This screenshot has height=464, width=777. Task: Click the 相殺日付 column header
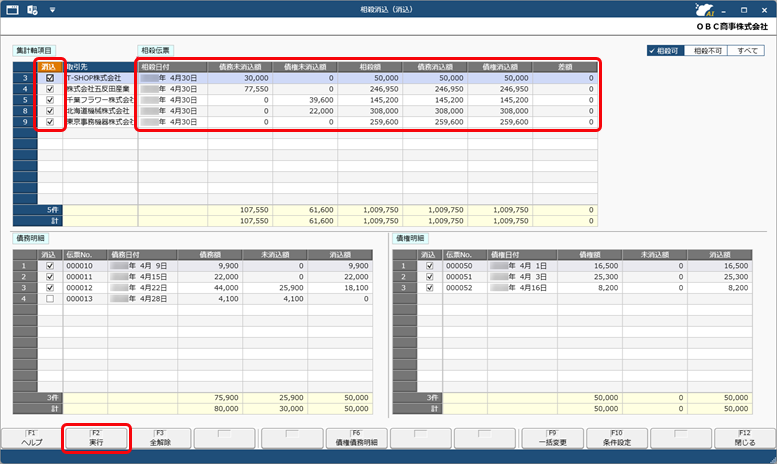(172, 66)
